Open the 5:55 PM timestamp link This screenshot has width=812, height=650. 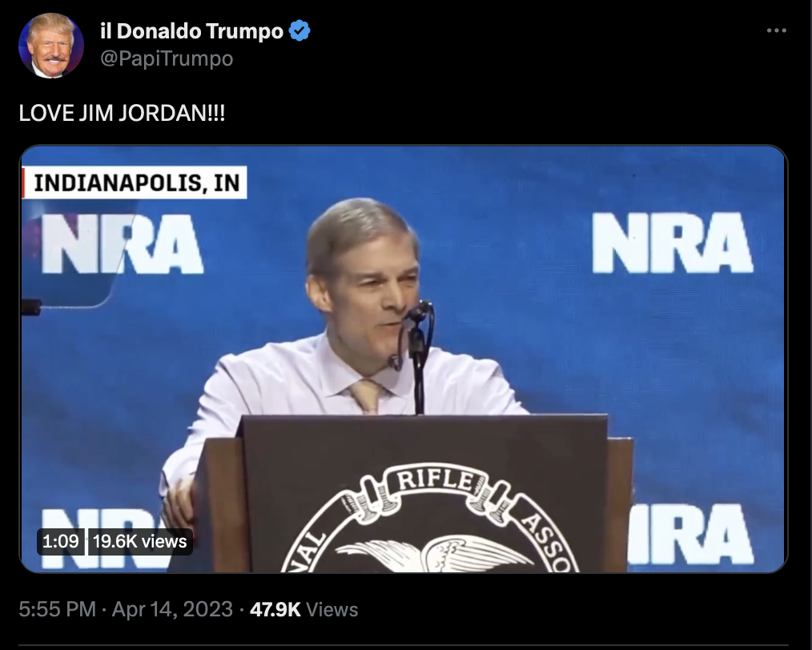(x=57, y=609)
